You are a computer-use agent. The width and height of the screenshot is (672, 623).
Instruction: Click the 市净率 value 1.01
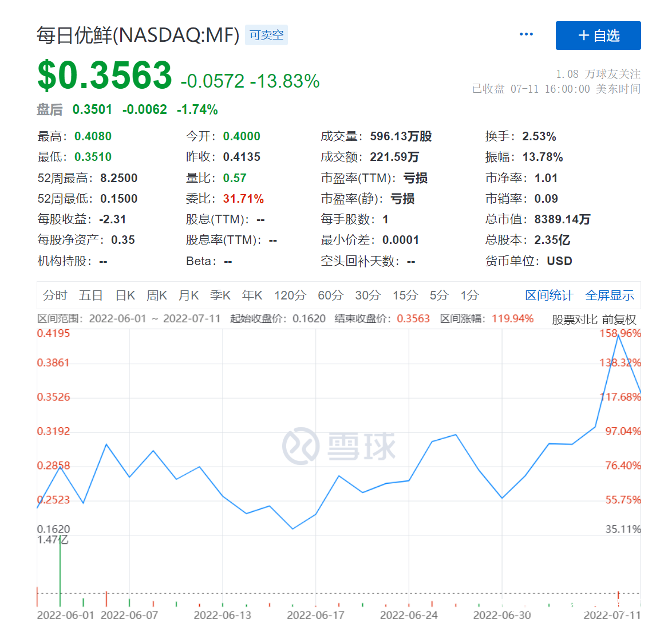pyautogui.click(x=545, y=178)
